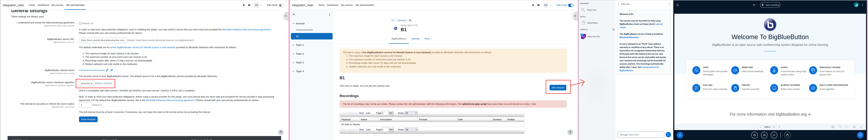868x140 pixels.
Task: Share your screen button in bottom bar
Action: (774, 135)
